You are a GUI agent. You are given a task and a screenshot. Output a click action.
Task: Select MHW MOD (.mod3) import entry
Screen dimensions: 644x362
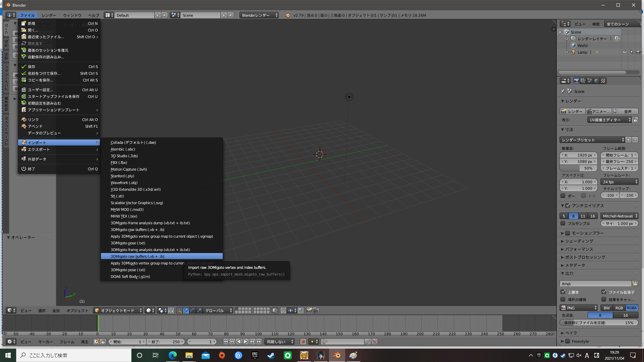coord(162,209)
